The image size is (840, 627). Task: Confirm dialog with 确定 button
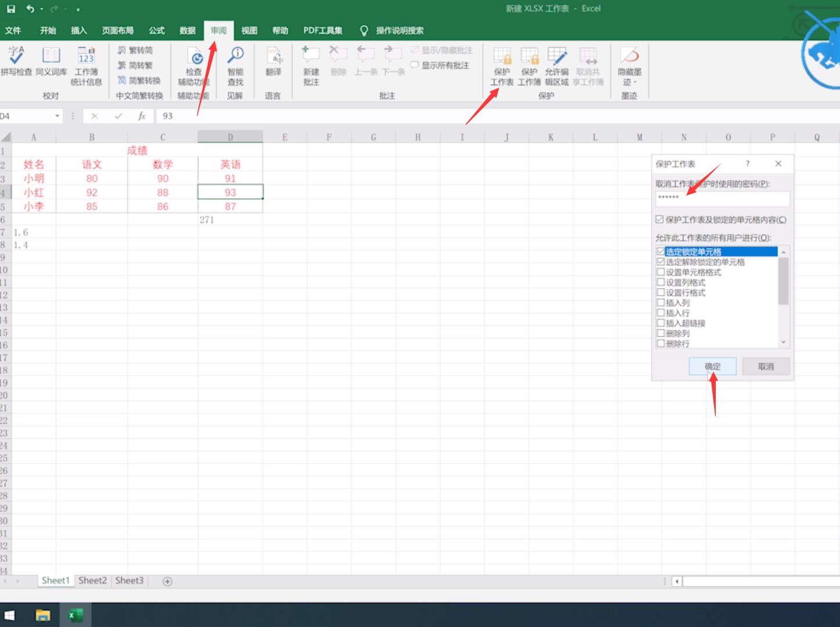(712, 366)
